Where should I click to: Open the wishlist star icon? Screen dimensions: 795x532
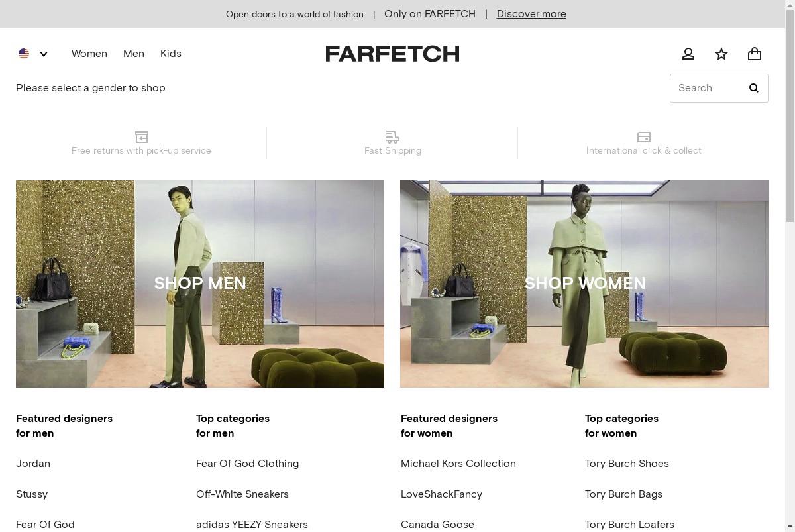pos(721,54)
